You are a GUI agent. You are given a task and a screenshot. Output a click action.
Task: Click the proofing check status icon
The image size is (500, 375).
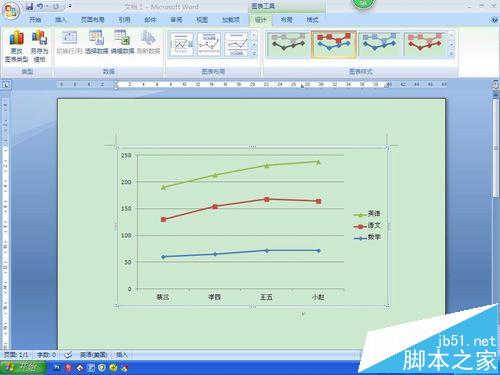click(68, 355)
